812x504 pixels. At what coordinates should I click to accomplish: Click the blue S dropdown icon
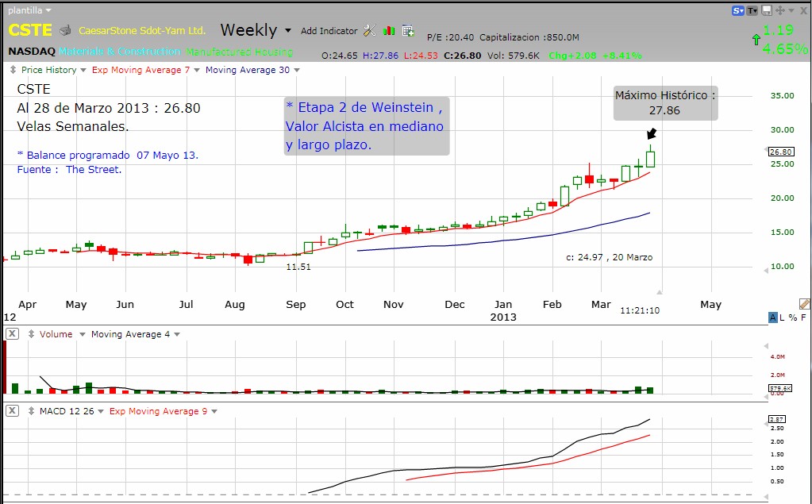(x=738, y=10)
